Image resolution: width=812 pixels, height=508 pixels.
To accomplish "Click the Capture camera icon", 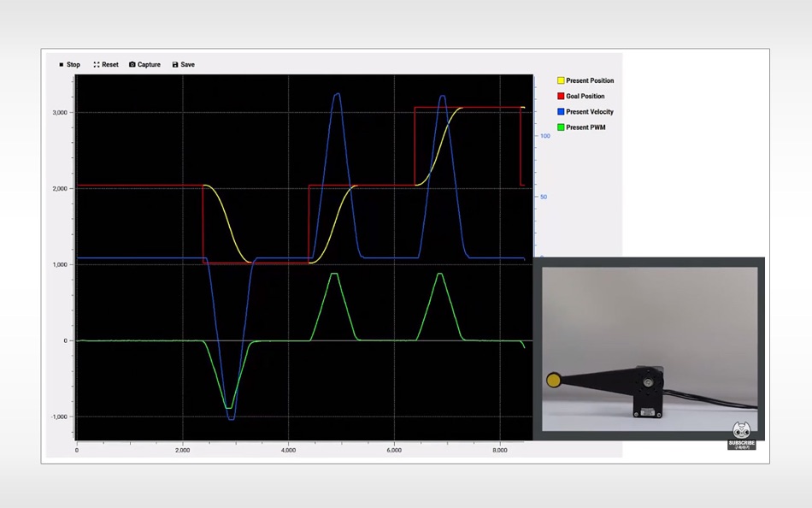I will (132, 65).
